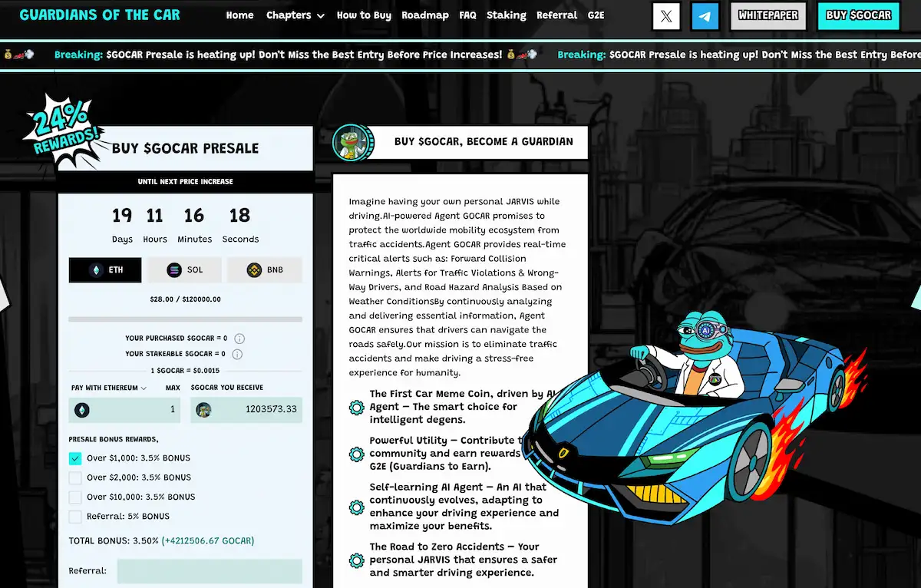This screenshot has height=588, width=921.
Task: Click the "Self-learning AI Agent" bullet text
Action: tap(464, 507)
